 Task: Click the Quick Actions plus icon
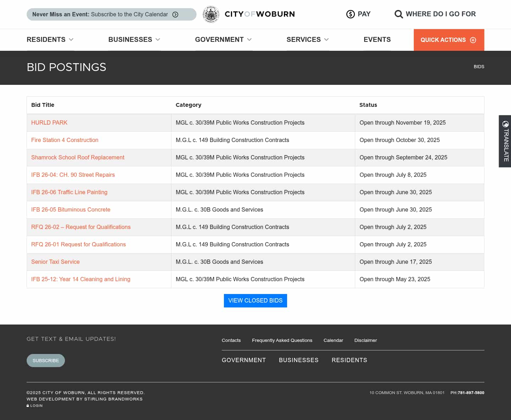[x=473, y=40]
